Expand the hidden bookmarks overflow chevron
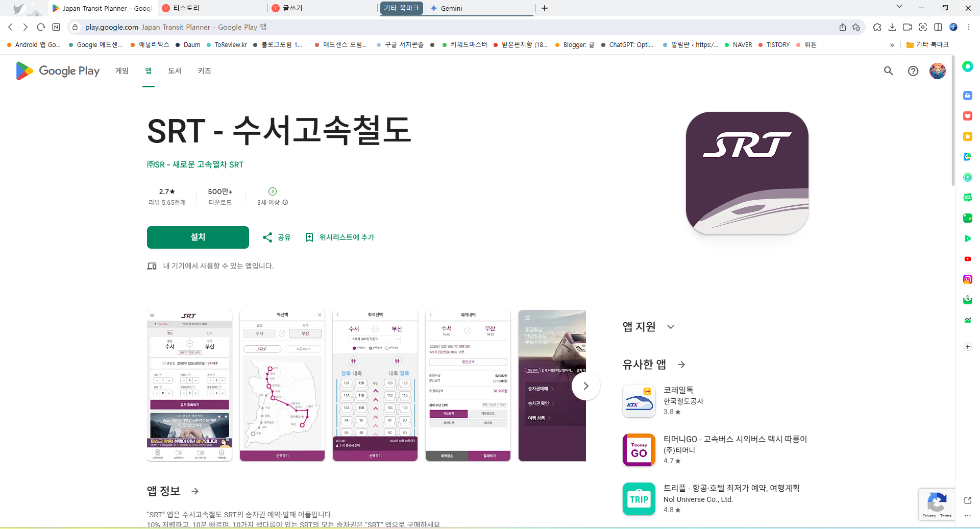Screen dimensions: 980x529 tap(892, 45)
